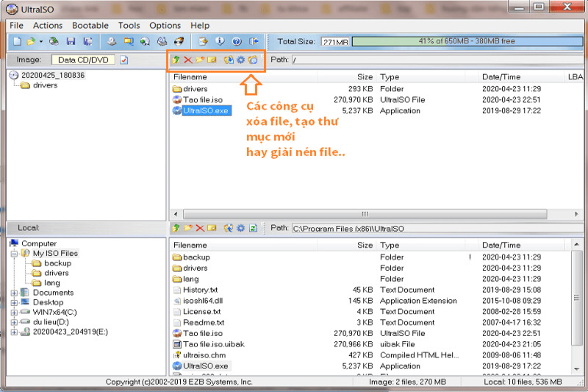This screenshot has height=392, width=588.
Task: Expand the WIN7x64(C:) drive node
Action: tap(15, 312)
